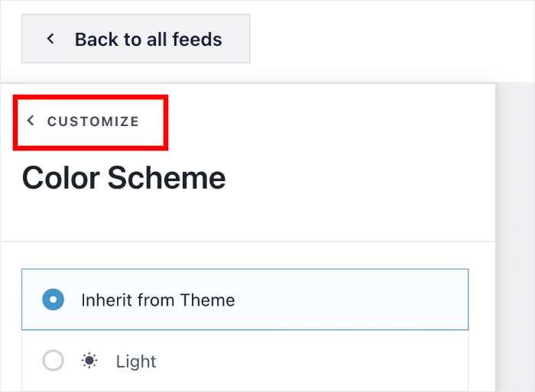
Task: Click the top bar right of Back button
Action: click(x=390, y=38)
